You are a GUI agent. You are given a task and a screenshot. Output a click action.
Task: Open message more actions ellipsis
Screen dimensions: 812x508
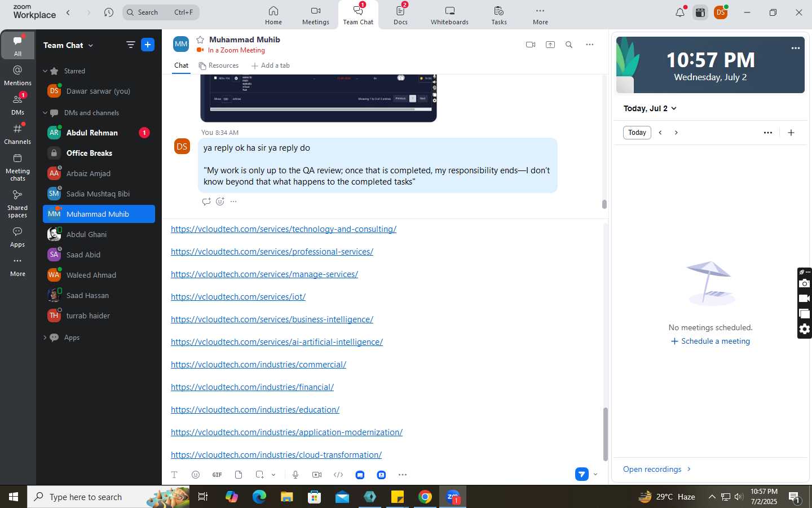click(x=233, y=202)
